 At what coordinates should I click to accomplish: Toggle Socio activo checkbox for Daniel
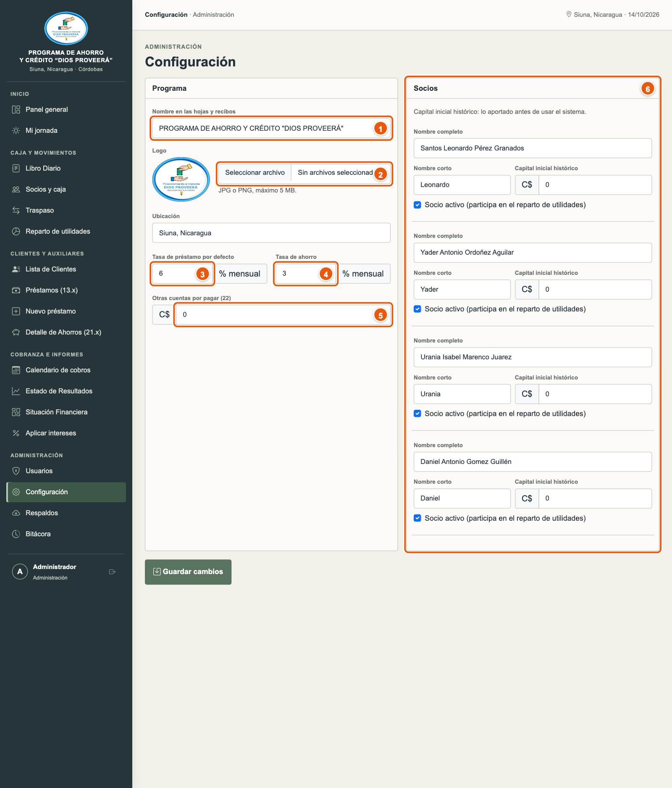pyautogui.click(x=417, y=518)
